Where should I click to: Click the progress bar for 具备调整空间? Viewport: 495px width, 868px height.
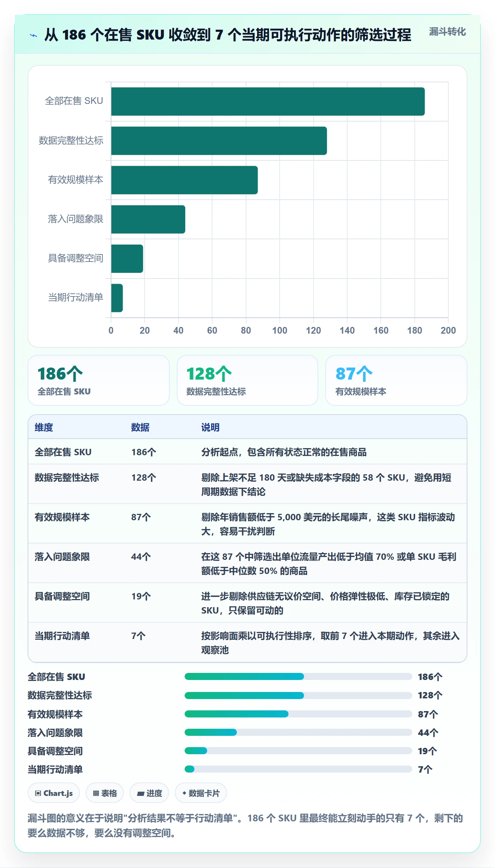[298, 751]
